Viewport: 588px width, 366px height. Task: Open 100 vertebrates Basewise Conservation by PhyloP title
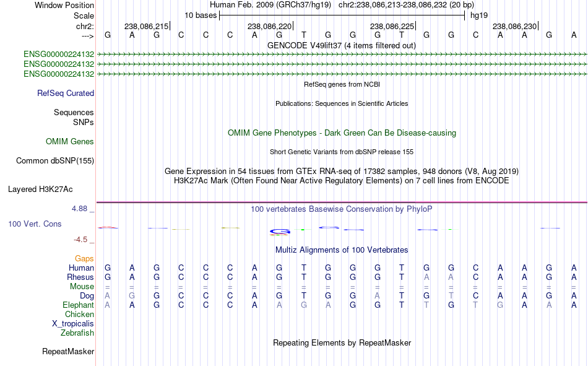pos(342,209)
